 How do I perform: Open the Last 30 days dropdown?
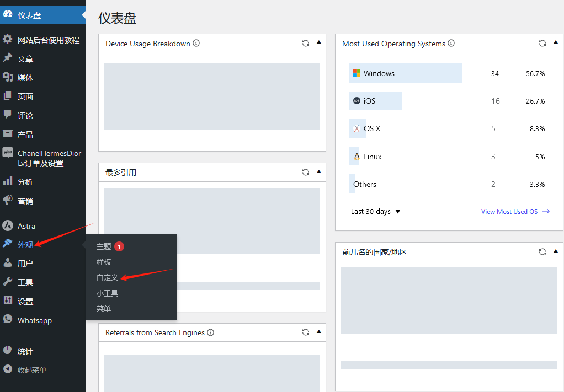(375, 212)
